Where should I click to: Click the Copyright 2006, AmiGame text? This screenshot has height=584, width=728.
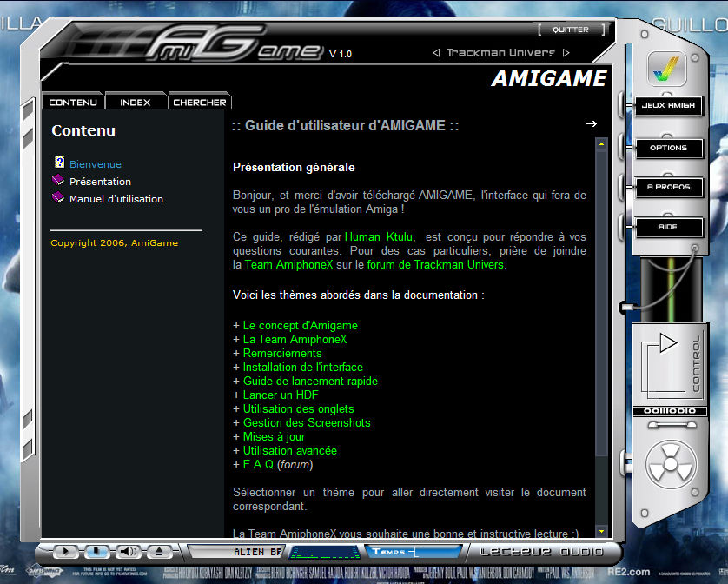pos(114,243)
